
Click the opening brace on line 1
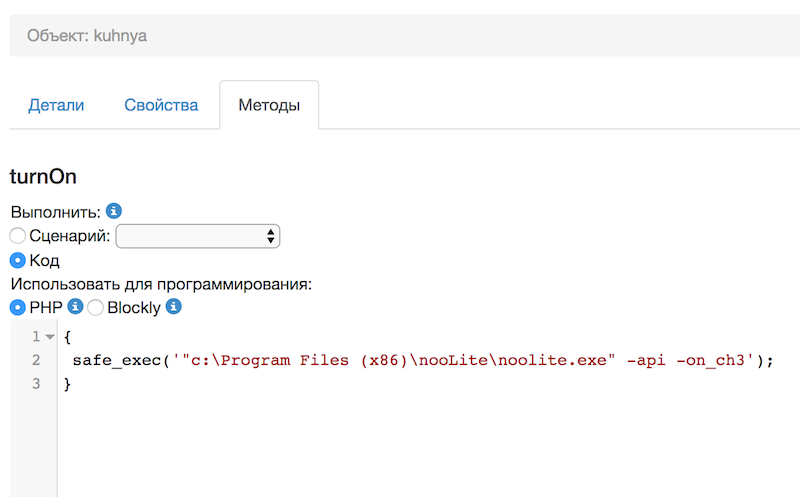66,337
